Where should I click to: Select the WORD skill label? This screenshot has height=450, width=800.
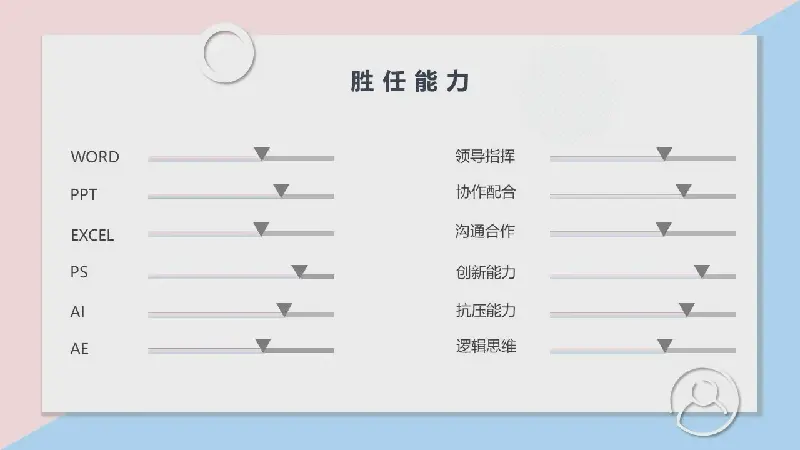click(x=95, y=156)
